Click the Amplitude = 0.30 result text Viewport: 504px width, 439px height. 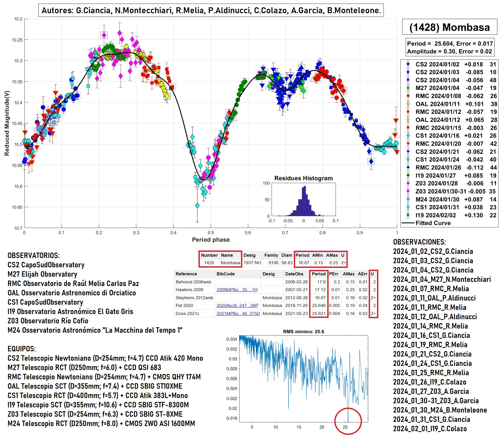pyautogui.click(x=450, y=51)
